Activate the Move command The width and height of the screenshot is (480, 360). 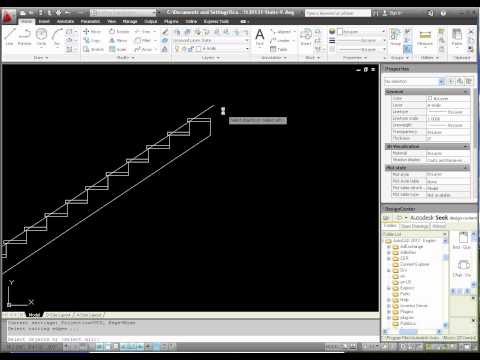coord(92,31)
